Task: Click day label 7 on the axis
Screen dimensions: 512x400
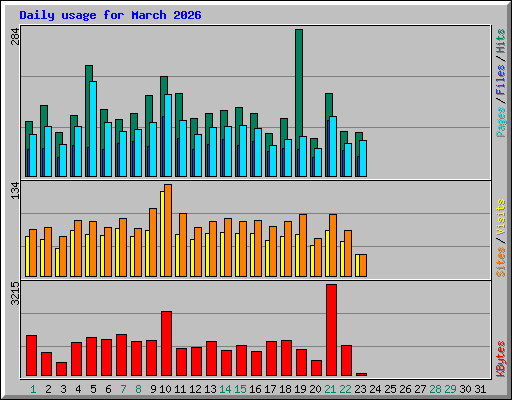Action: [123, 389]
